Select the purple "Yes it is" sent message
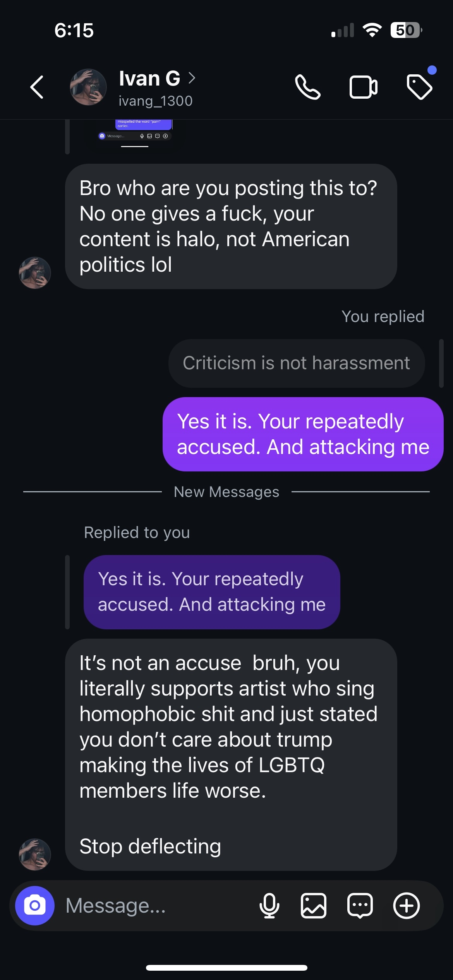This screenshot has width=453, height=980. pos(303,434)
